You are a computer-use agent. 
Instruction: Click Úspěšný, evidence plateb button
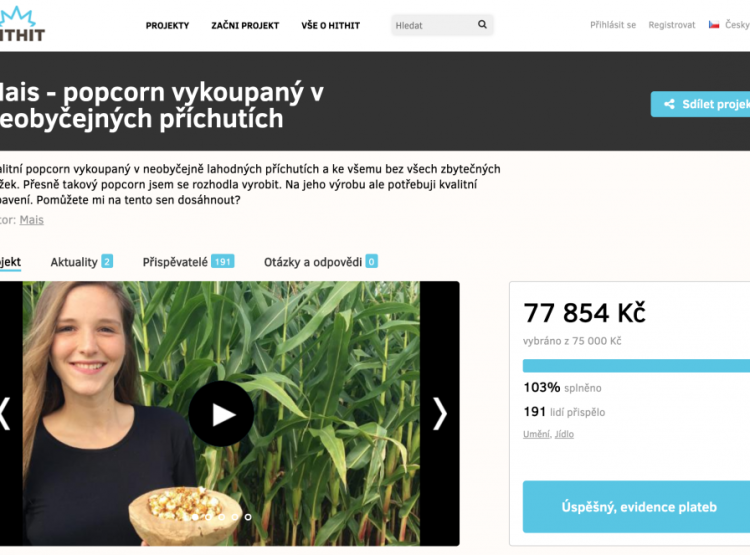(636, 507)
